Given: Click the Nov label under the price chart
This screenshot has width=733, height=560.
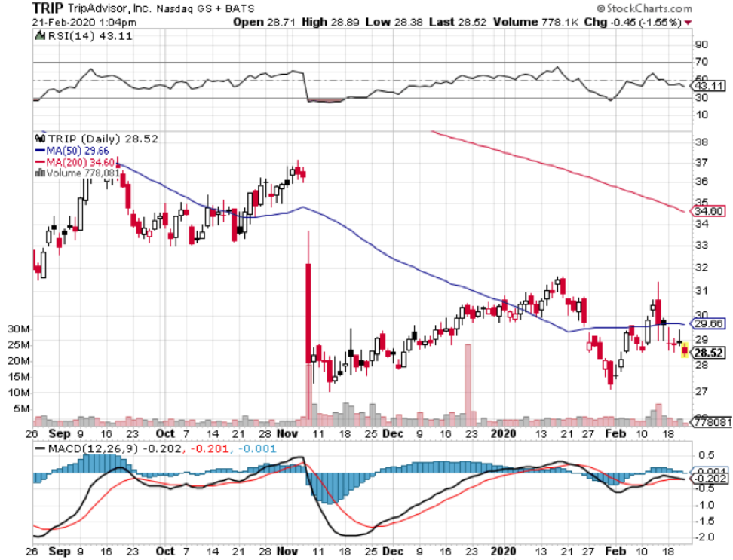Looking at the screenshot, I should pos(287,434).
